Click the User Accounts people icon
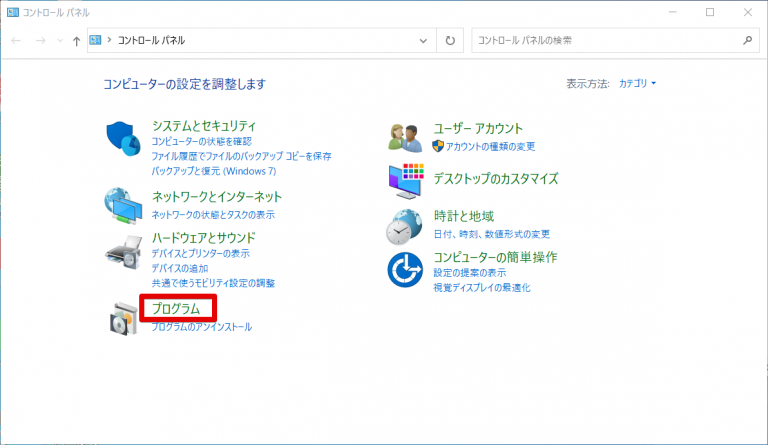The height and width of the screenshot is (445, 768). click(x=405, y=138)
